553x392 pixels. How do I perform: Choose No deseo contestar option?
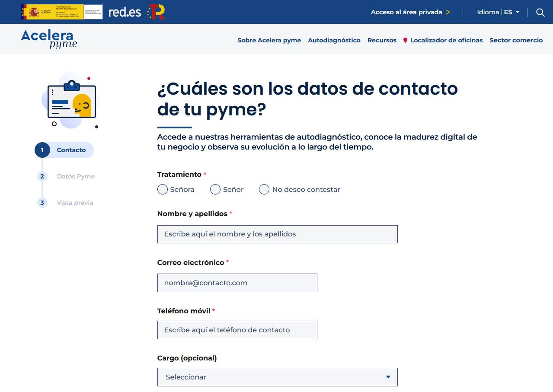point(264,189)
